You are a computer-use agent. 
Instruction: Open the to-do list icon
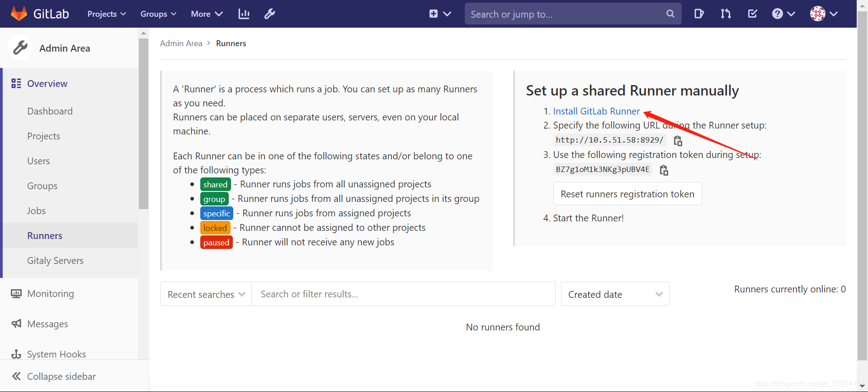(x=753, y=14)
